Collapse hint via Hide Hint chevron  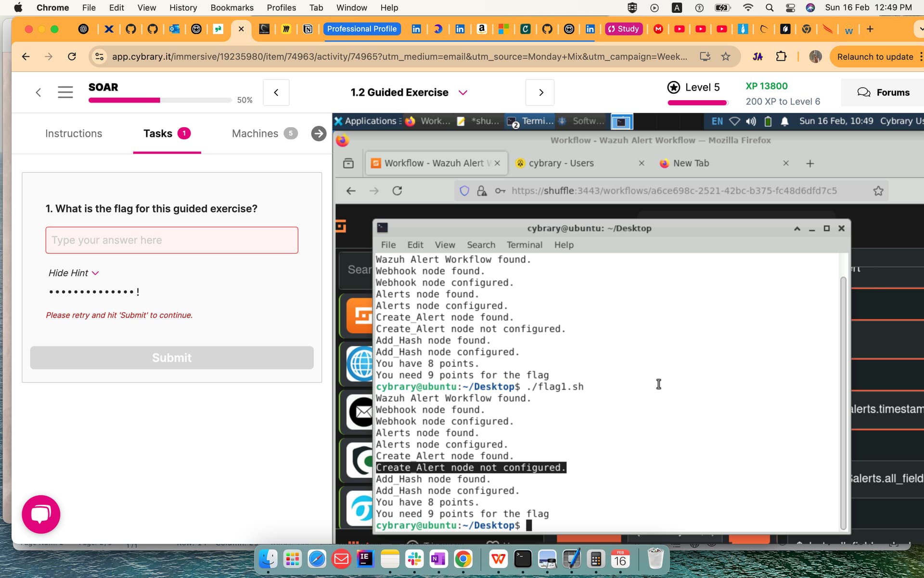pos(95,273)
